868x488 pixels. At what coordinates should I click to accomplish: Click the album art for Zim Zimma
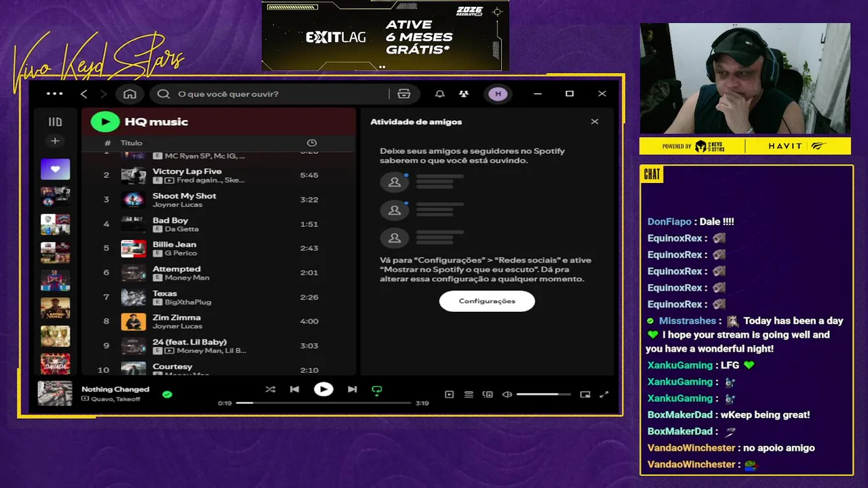(x=134, y=321)
